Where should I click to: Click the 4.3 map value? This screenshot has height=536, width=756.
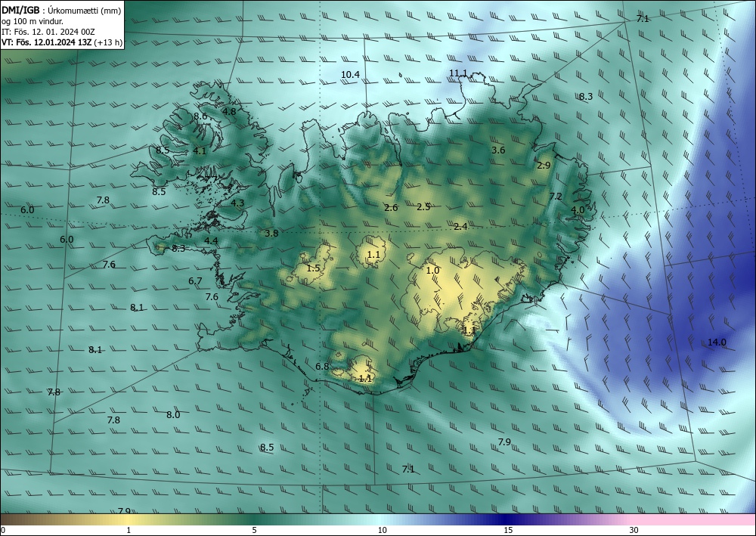[x=237, y=203]
